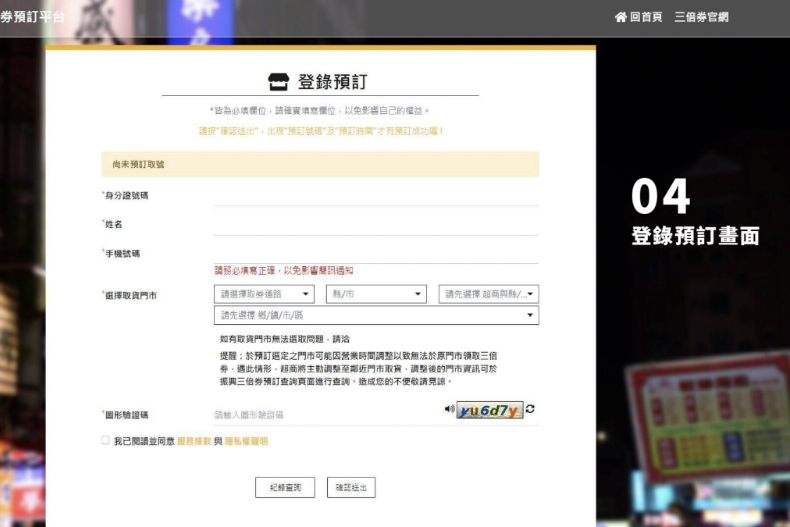Viewport: 790px width, 527px height.
Task: Focus the 姓名 input field
Action: coord(376,225)
